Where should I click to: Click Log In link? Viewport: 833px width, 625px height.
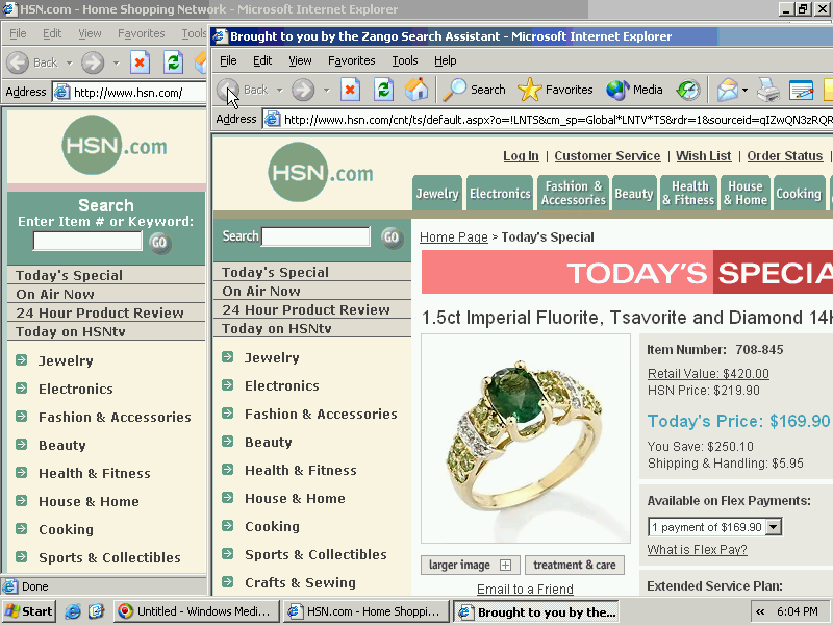[521, 156]
